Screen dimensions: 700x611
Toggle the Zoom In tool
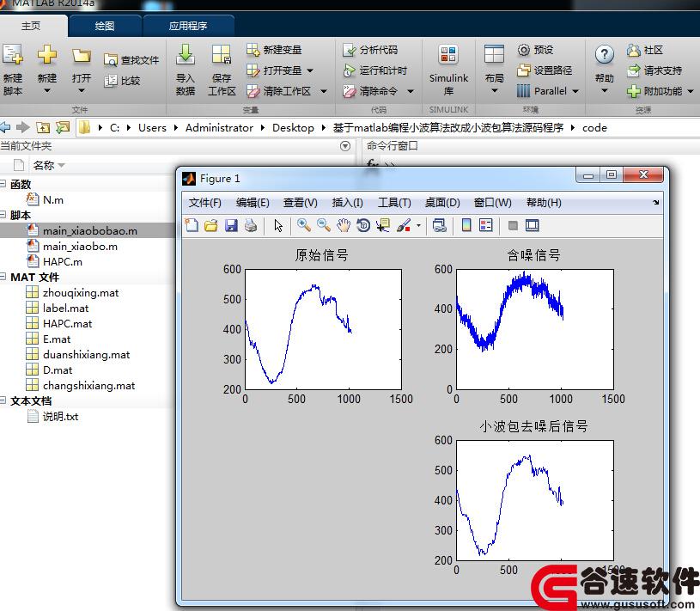(x=304, y=225)
